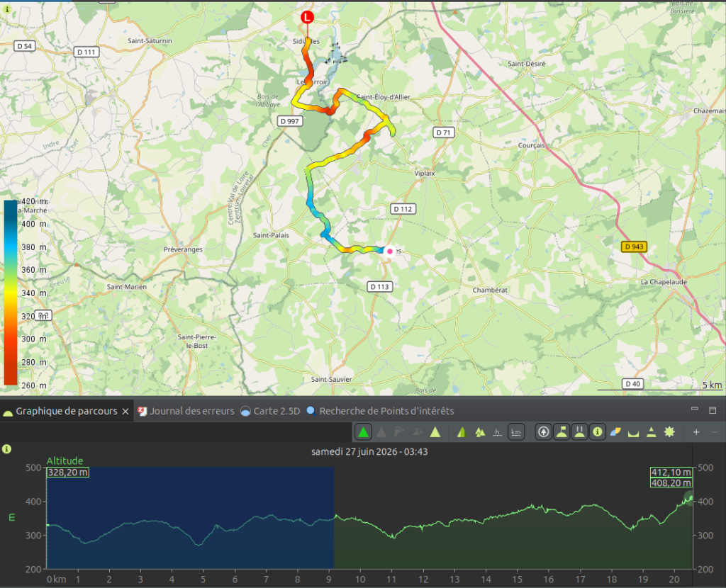Click the D 112 road label
Viewport: 726px width, 588px height.
pyautogui.click(x=403, y=209)
